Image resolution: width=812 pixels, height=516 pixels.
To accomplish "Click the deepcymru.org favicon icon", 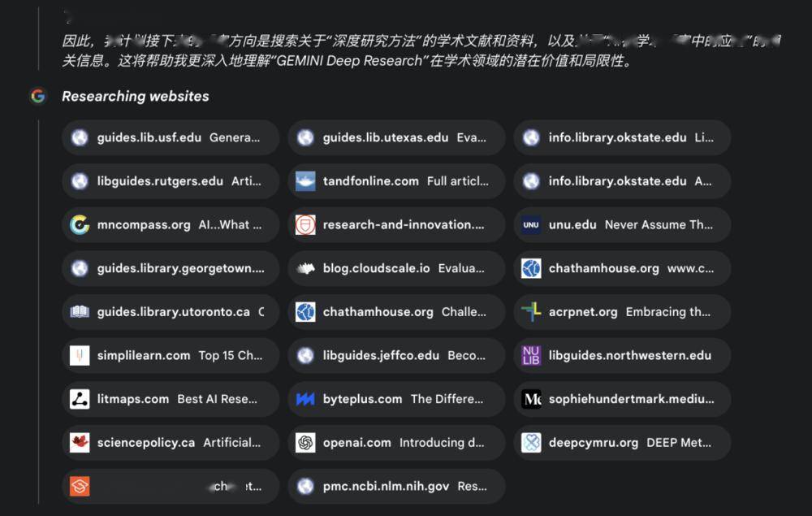I will (531, 442).
